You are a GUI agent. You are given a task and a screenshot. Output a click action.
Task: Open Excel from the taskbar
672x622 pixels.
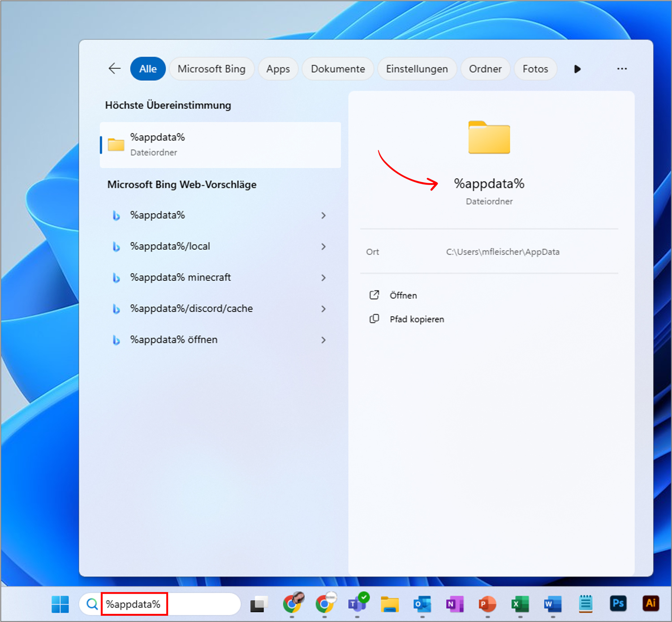pos(520,604)
